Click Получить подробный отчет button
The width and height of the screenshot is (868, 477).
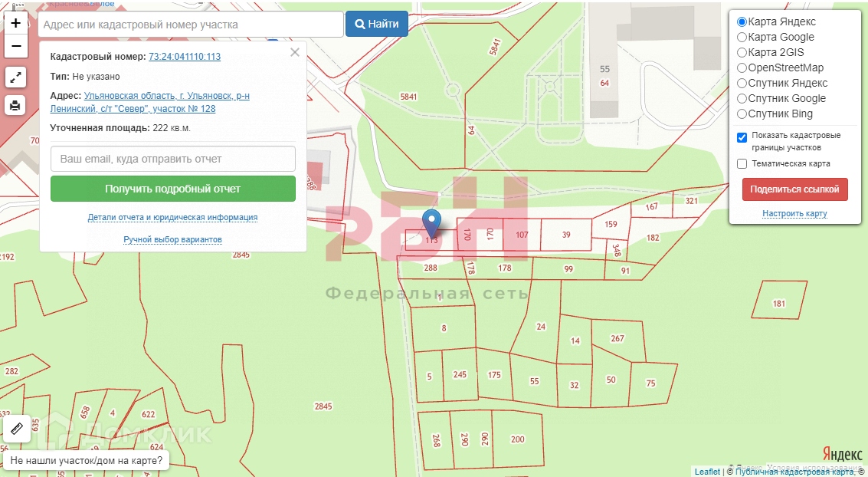click(x=172, y=189)
